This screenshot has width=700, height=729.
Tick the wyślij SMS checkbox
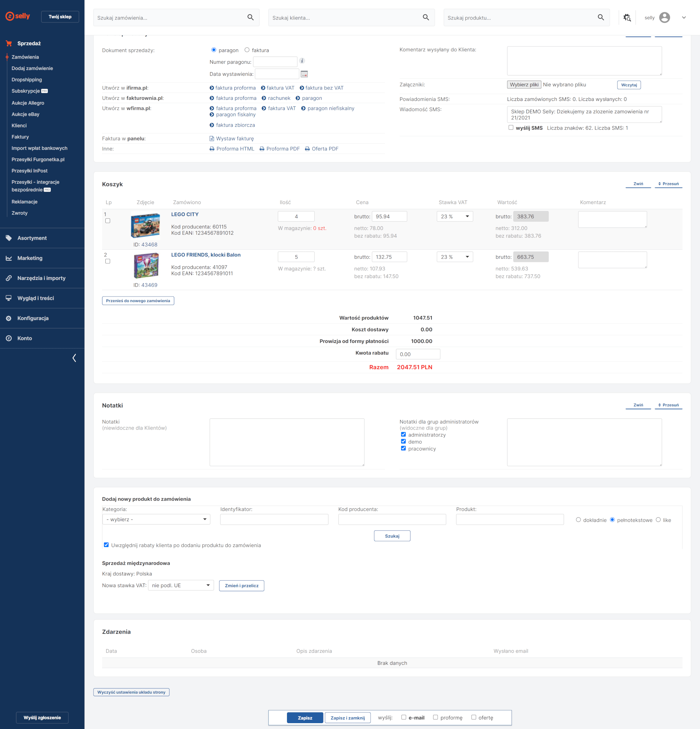pyautogui.click(x=511, y=127)
